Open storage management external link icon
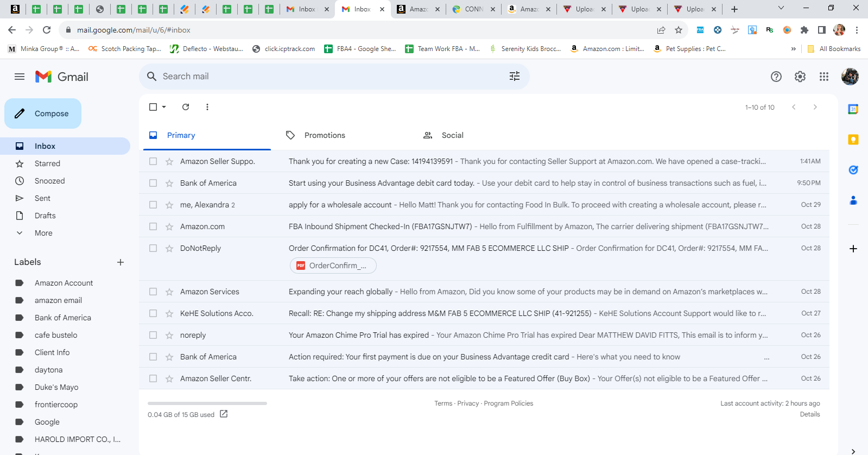Image resolution: width=868 pixels, height=455 pixels. pyautogui.click(x=224, y=414)
